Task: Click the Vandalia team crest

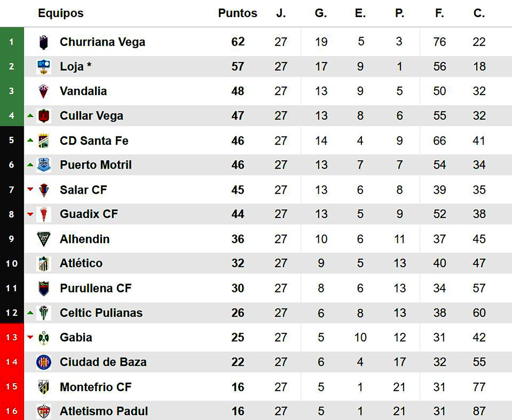Action: point(44,91)
